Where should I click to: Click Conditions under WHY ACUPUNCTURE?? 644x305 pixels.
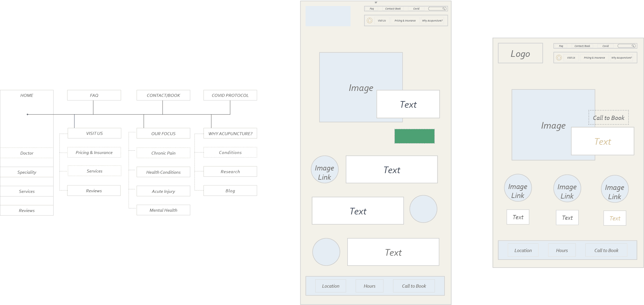[230, 152]
